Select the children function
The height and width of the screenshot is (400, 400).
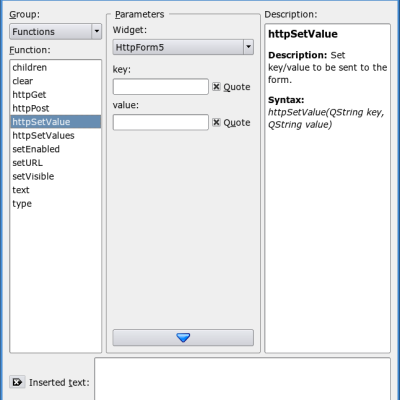pyautogui.click(x=55, y=67)
